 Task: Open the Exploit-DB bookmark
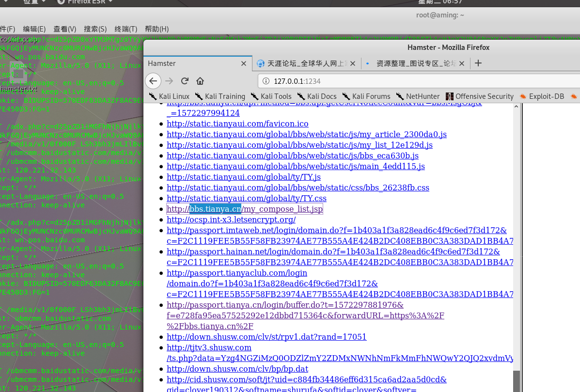coord(542,96)
